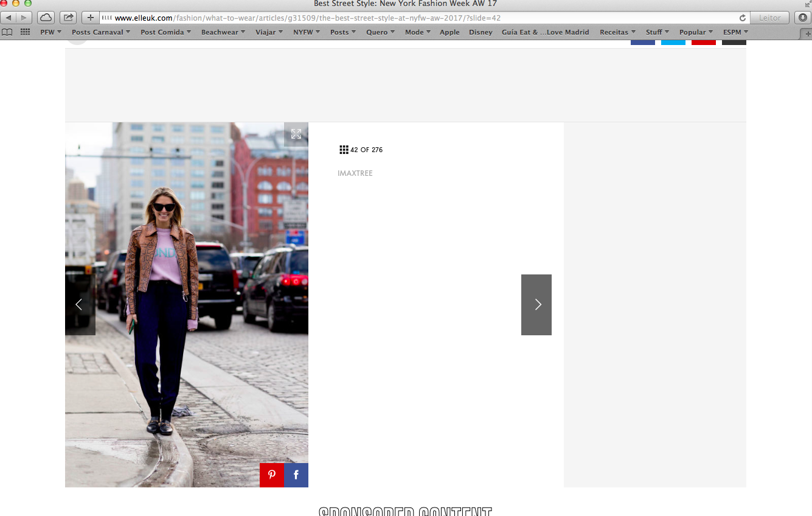
Task: Click the iCloud tabs button
Action: click(x=46, y=18)
